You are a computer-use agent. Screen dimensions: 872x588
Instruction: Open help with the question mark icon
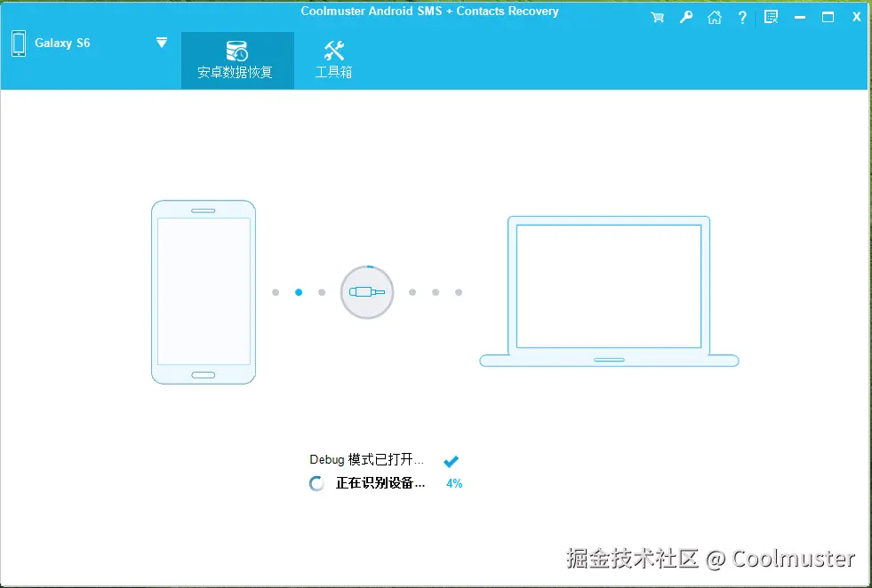pyautogui.click(x=742, y=17)
